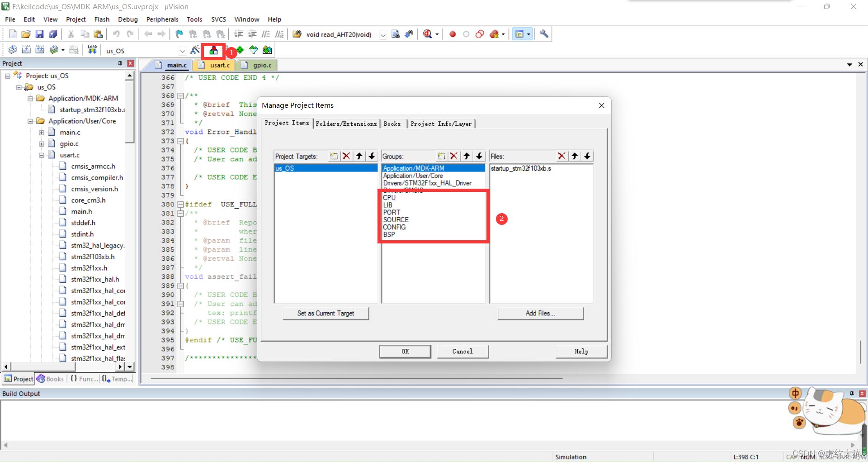Select the CONFIG group in Groups list
868x462 pixels.
394,227
